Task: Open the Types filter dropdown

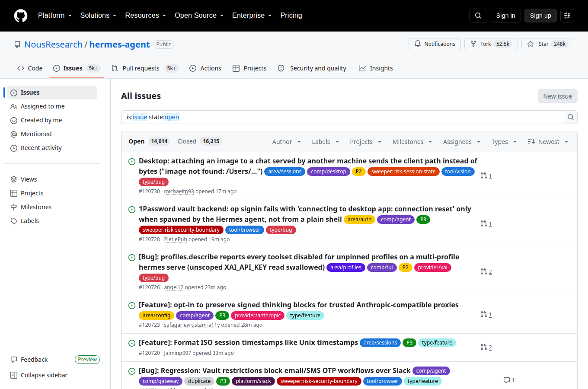Action: 504,142
